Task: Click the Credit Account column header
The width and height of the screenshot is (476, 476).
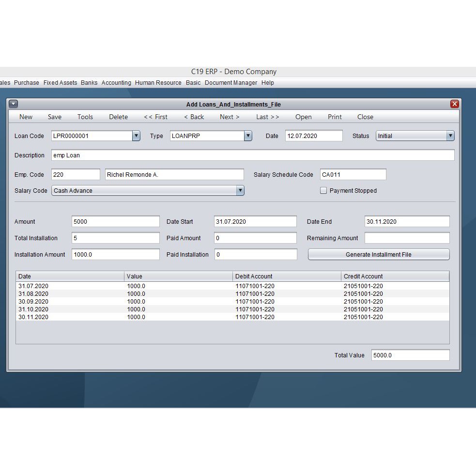Action: (395, 276)
